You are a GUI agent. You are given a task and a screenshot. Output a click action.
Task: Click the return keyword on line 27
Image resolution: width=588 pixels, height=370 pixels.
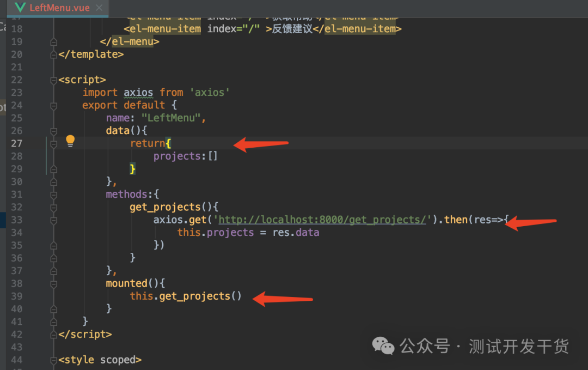(x=148, y=143)
